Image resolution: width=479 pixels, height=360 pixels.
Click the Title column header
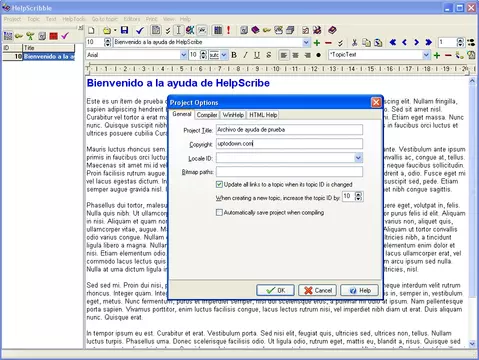click(x=49, y=48)
